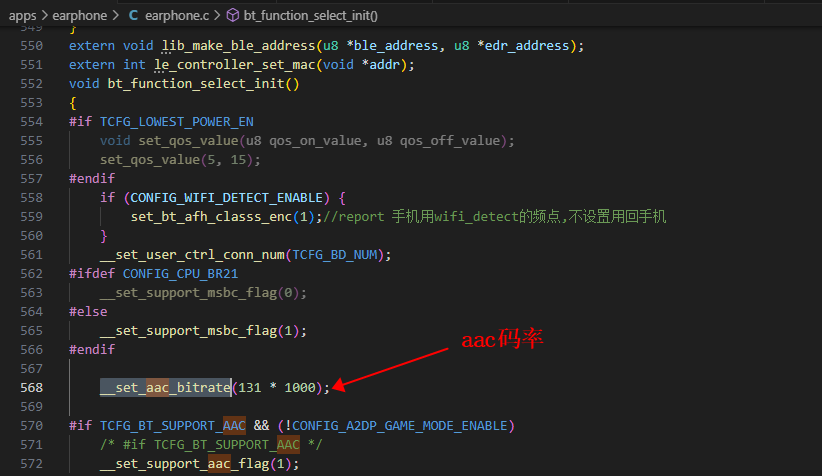Click __set_support_msbc_flag(1) on line 565

point(203,331)
